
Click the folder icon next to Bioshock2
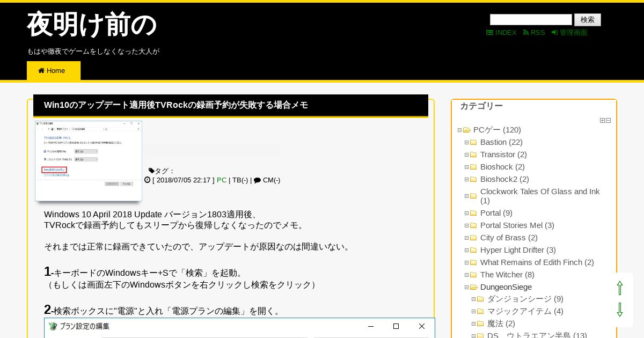point(473,180)
